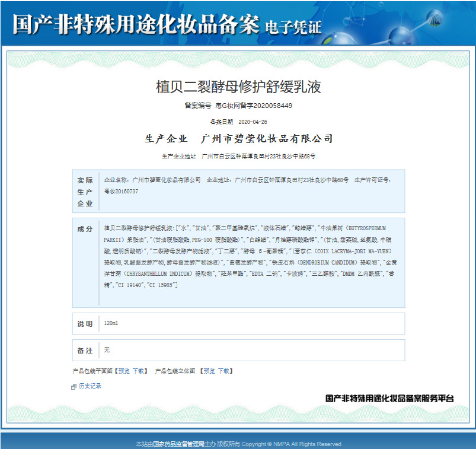
Task: Click the ingredient text "CI 19140"
Action: 130,285
